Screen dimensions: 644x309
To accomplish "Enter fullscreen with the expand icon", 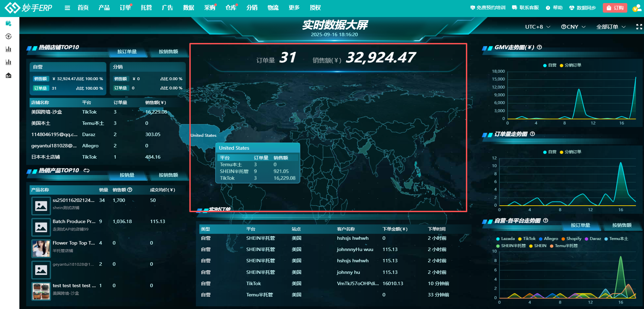I will click(x=639, y=27).
